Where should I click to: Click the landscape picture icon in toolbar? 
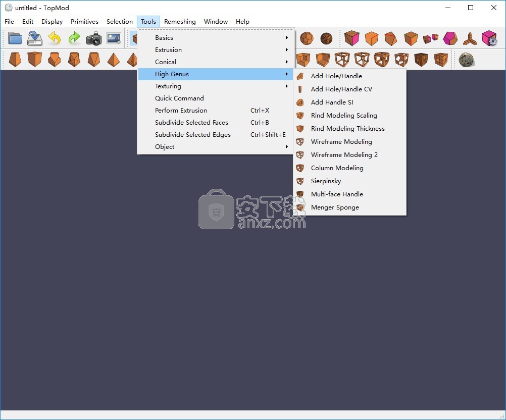pyautogui.click(x=114, y=38)
